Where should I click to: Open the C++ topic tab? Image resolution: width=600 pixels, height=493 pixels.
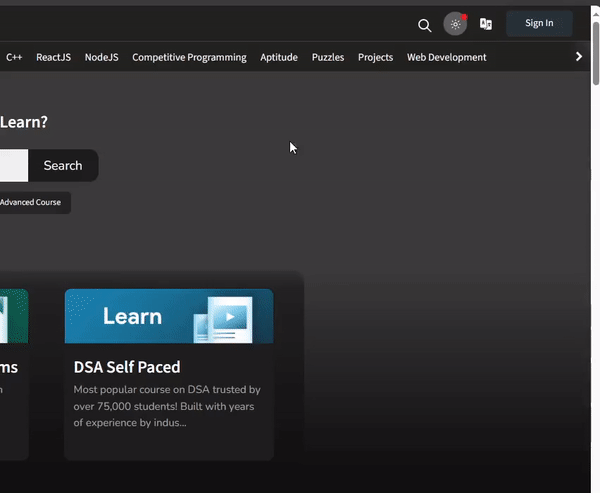point(14,57)
